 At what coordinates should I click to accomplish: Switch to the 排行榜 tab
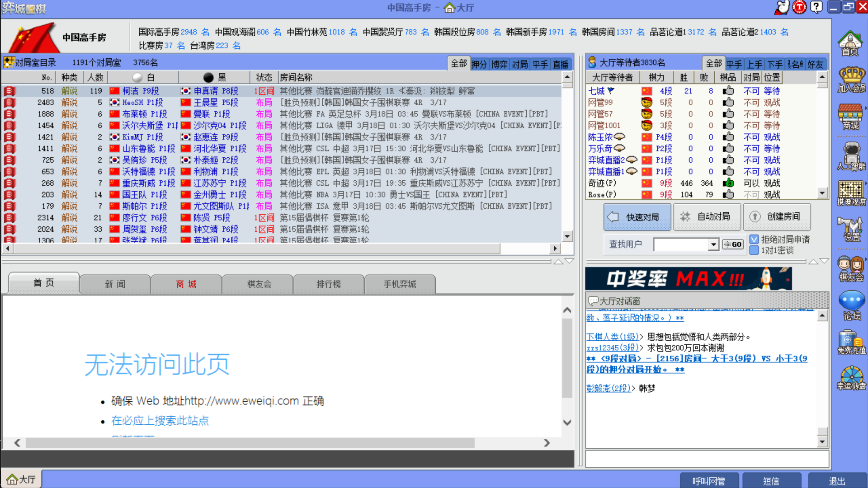click(329, 284)
